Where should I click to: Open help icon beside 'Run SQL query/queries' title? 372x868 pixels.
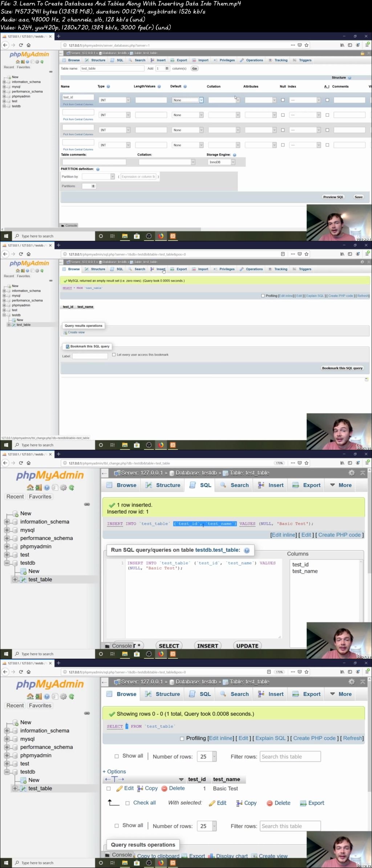247,550
